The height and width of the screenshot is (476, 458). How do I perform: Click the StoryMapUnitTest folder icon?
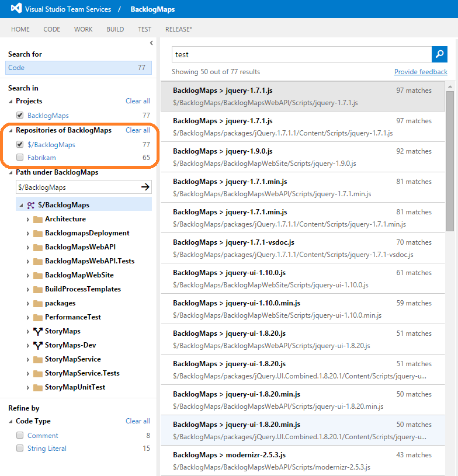(x=37, y=387)
